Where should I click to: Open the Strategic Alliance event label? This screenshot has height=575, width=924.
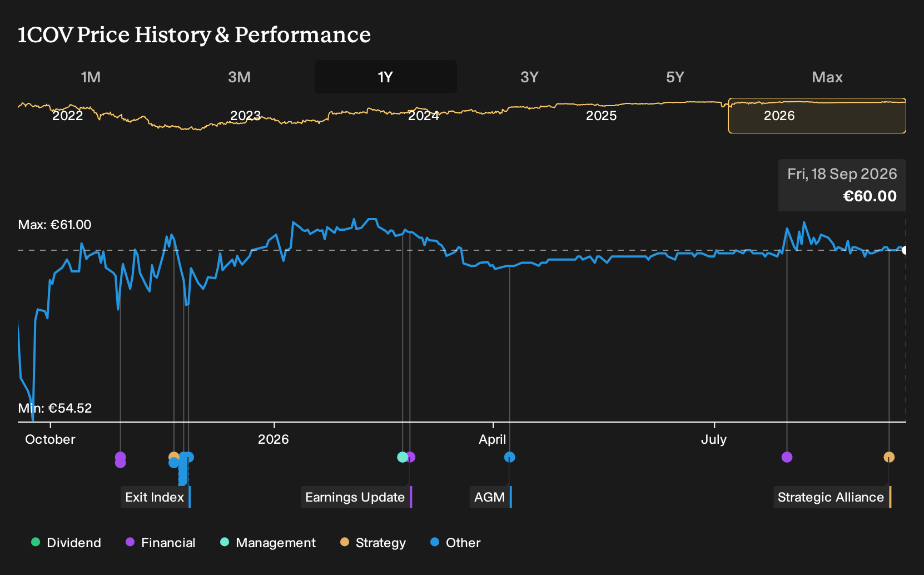point(832,497)
